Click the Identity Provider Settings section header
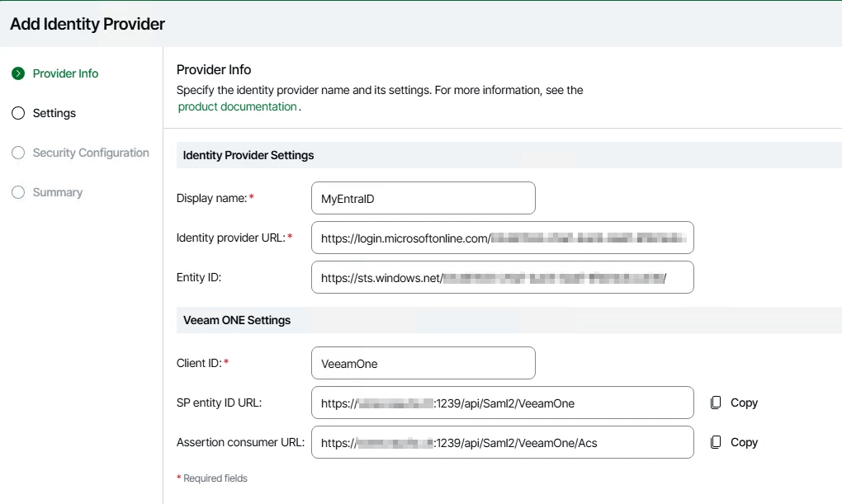The height and width of the screenshot is (504, 842). (x=509, y=155)
